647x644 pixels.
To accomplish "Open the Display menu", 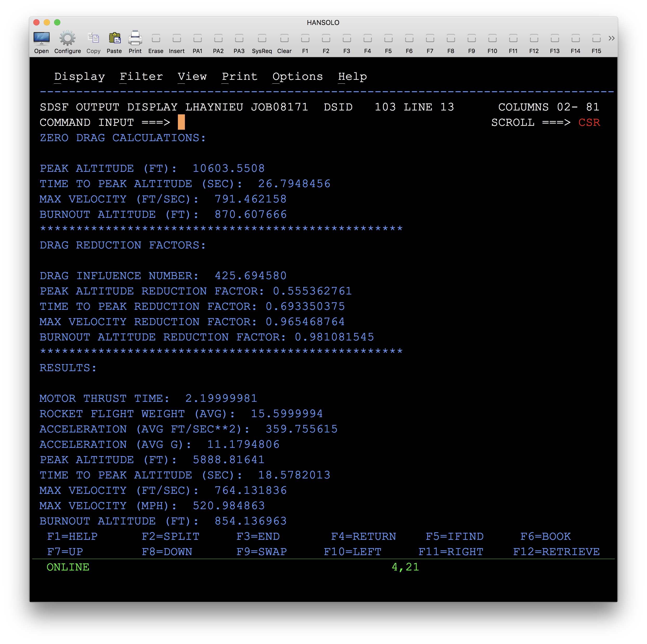I will pyautogui.click(x=80, y=77).
